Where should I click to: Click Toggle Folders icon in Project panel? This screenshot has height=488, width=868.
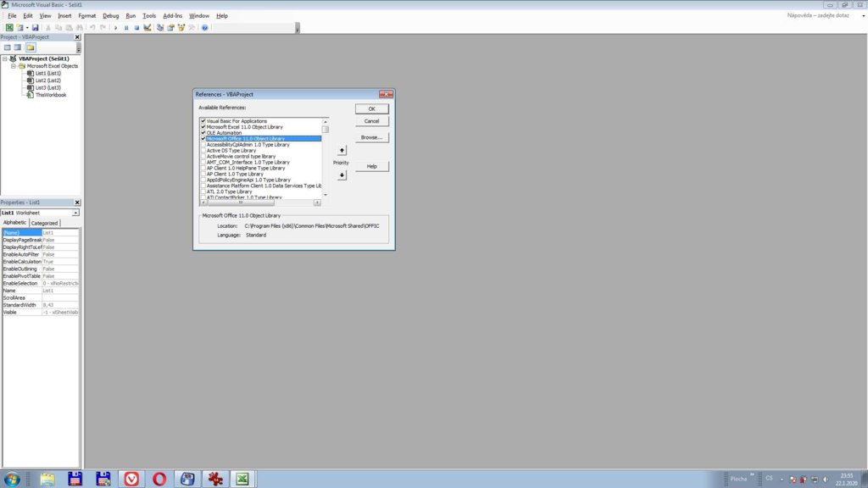31,47
